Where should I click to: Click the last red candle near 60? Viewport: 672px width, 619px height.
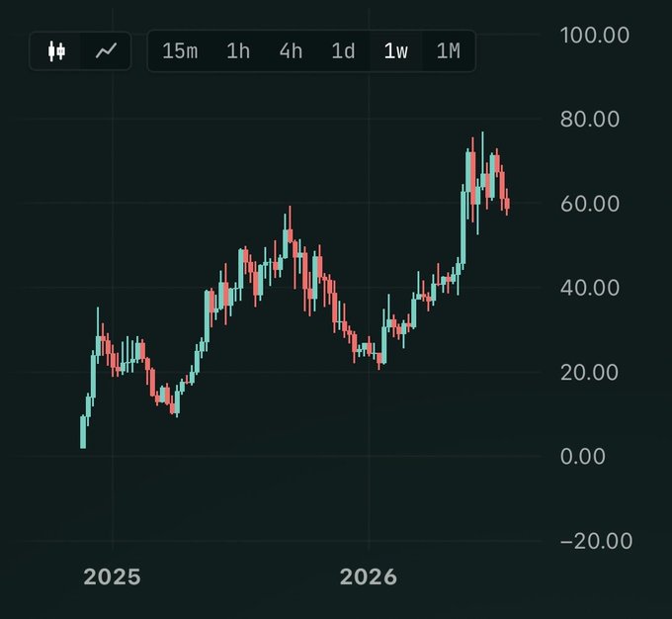tap(507, 204)
